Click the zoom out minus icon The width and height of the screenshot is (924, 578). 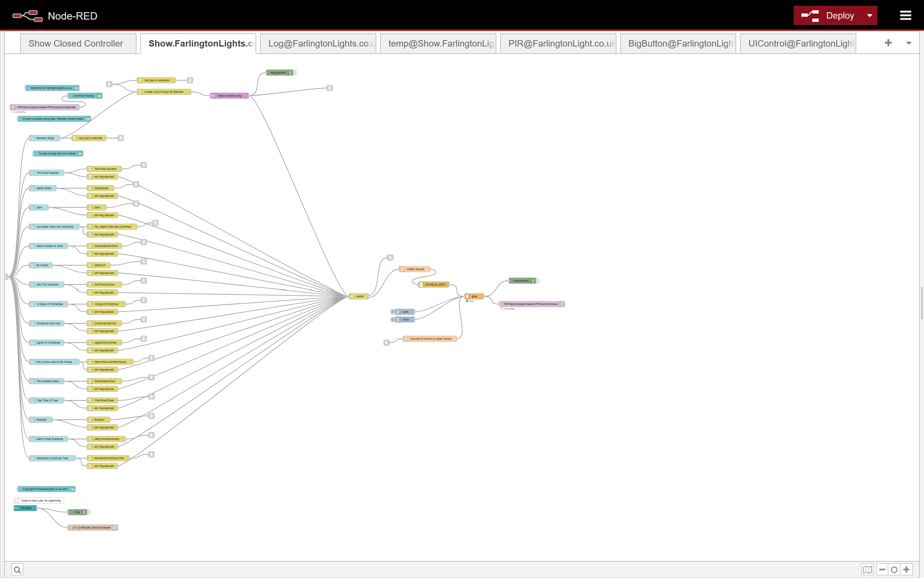(882, 570)
